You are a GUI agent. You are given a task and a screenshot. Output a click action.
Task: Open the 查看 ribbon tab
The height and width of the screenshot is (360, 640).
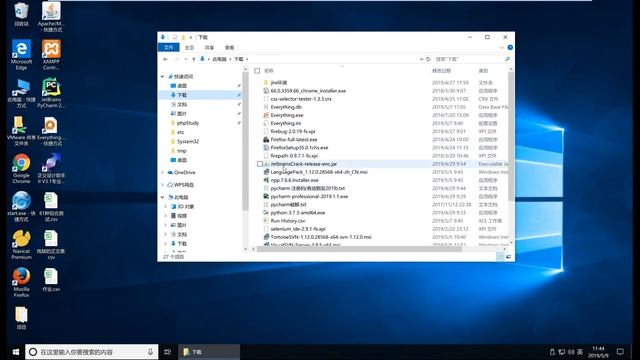(229, 47)
